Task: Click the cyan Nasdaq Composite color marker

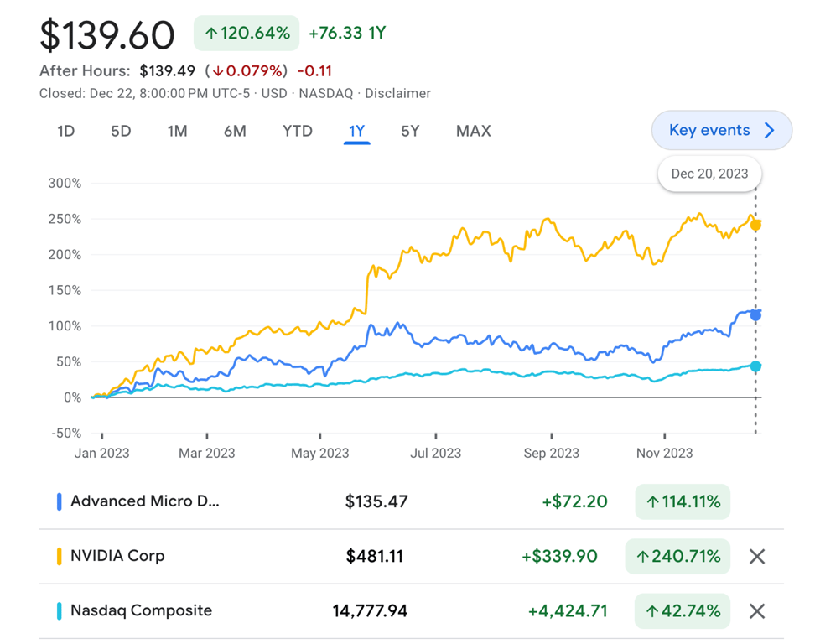Action: (x=59, y=611)
